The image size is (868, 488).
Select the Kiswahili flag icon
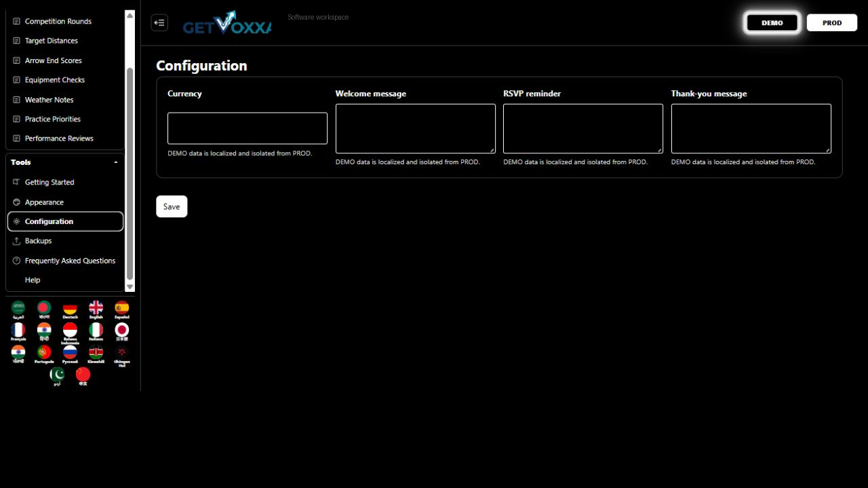pyautogui.click(x=96, y=354)
